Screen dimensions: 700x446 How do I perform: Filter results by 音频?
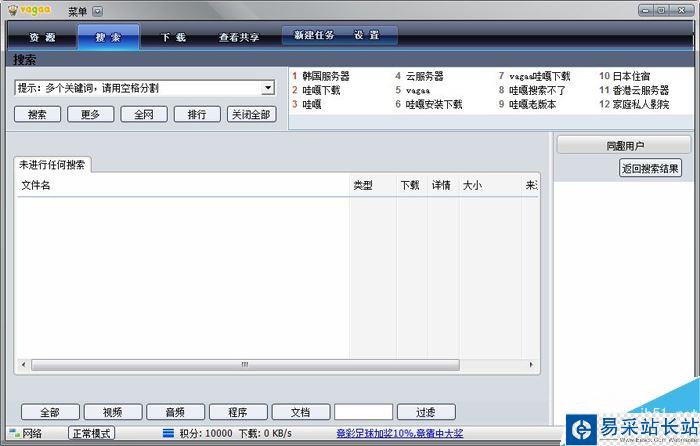[x=175, y=412]
